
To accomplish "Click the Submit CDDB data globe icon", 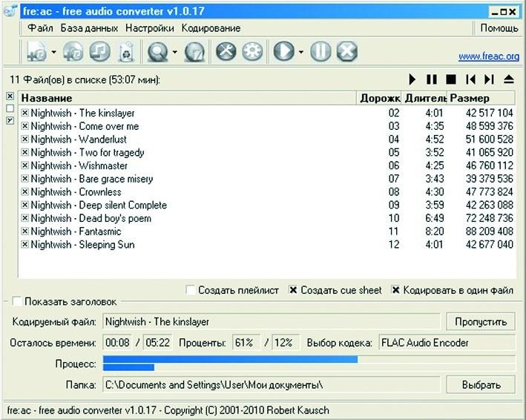I will [194, 52].
